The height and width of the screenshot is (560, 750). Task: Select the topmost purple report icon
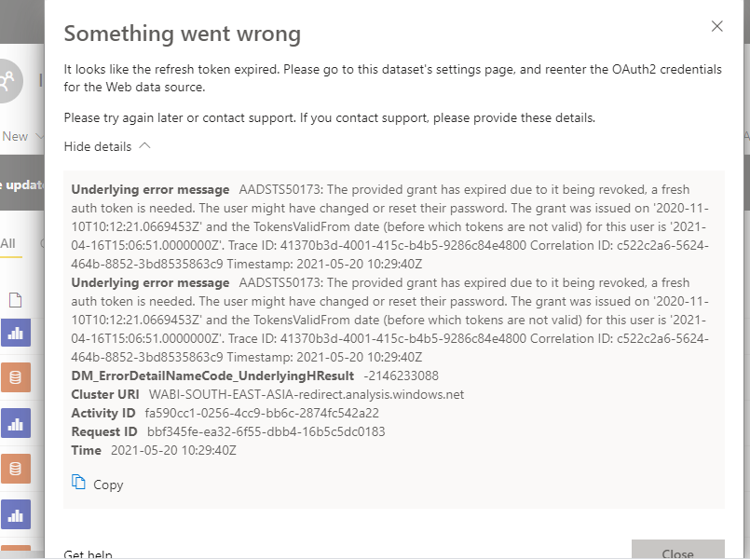pos(16,333)
